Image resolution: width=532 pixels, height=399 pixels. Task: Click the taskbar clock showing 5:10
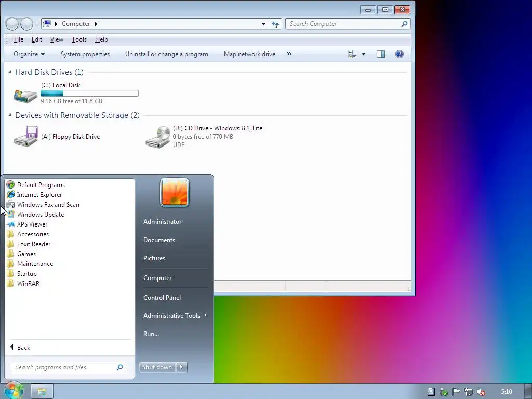coord(507,392)
